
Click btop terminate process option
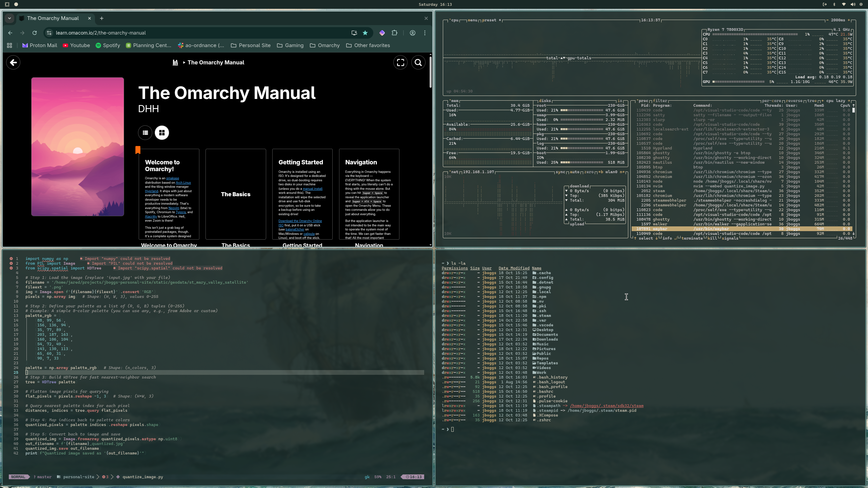(x=692, y=239)
